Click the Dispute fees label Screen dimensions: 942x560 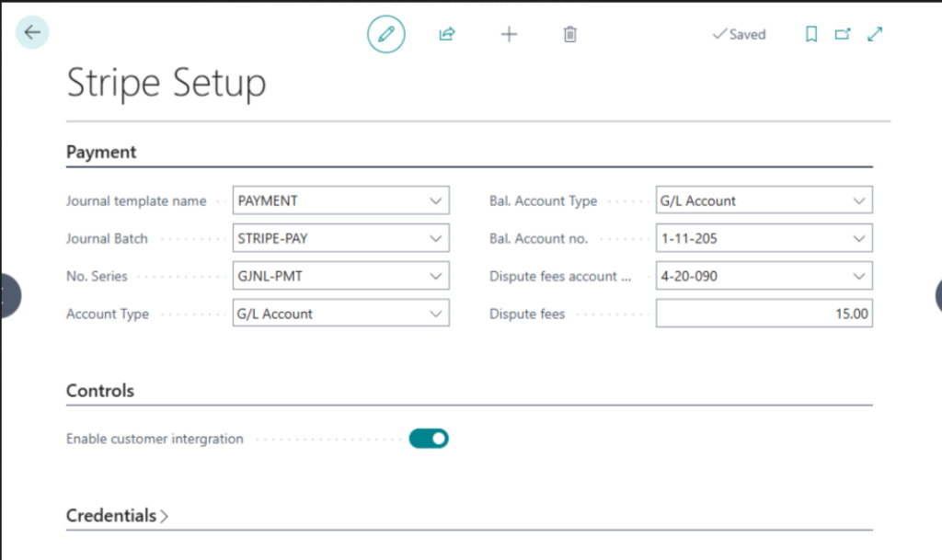pos(527,314)
